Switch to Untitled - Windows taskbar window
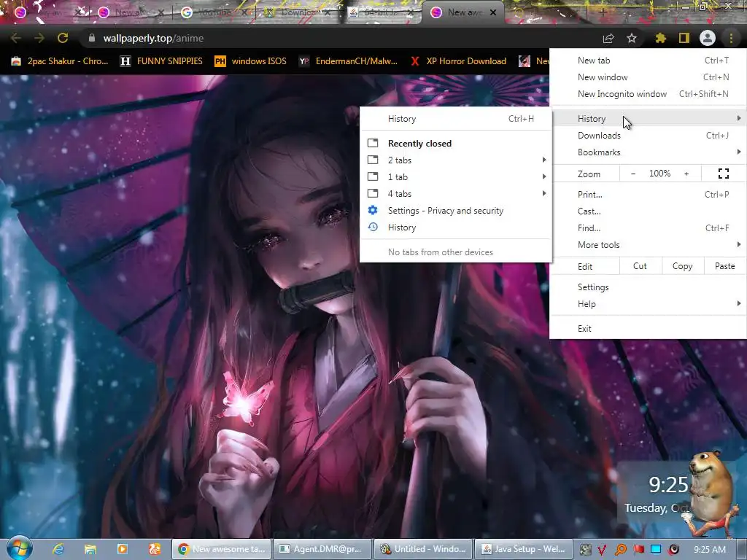Screen dimensions: 747x560 [424, 549]
